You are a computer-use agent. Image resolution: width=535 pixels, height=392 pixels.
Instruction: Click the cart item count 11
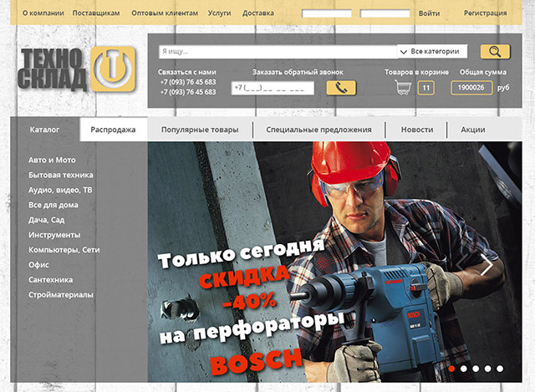(x=425, y=88)
